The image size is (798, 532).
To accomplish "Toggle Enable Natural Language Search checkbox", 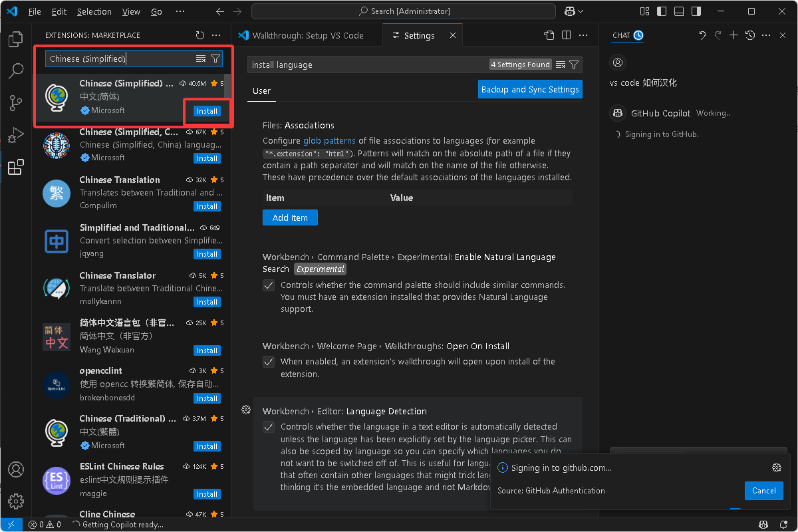I will pyautogui.click(x=269, y=285).
